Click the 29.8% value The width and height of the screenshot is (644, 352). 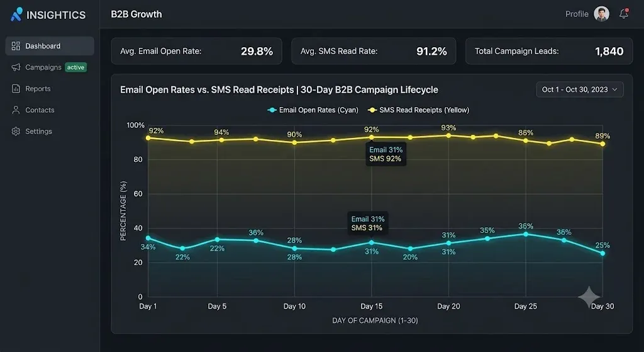(x=257, y=51)
